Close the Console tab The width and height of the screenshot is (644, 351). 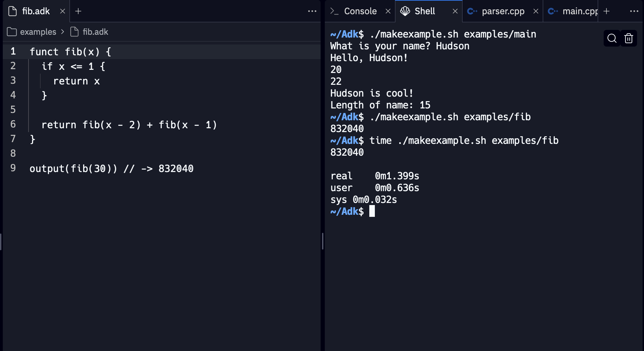point(388,11)
